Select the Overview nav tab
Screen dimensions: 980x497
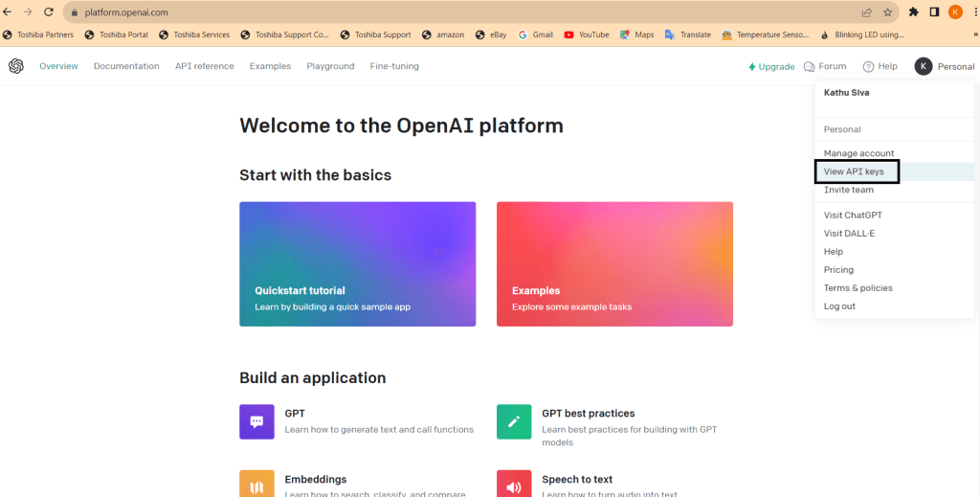click(58, 66)
